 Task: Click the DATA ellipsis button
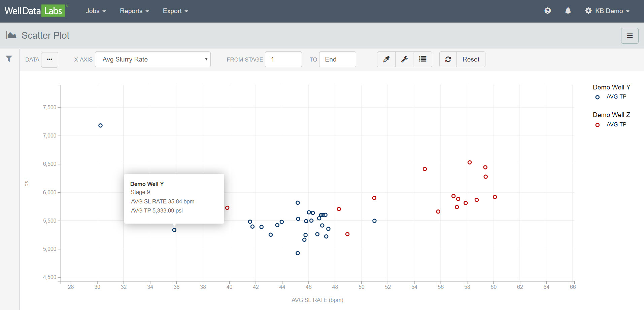tap(50, 60)
